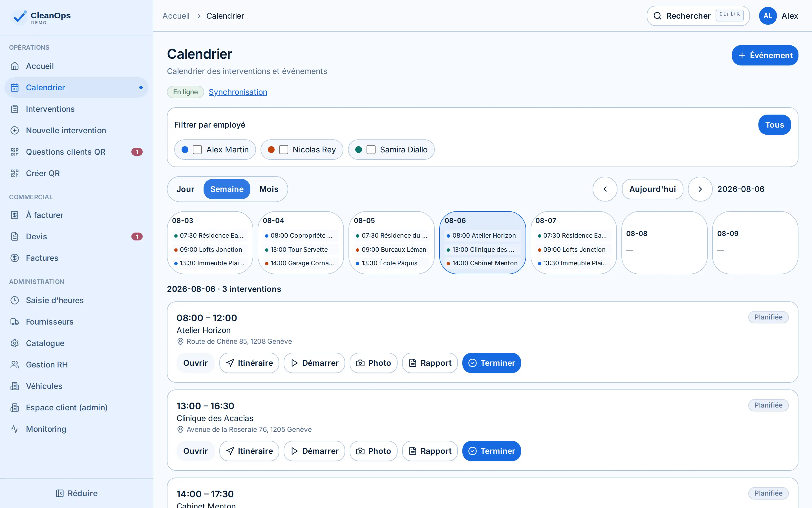Screen dimensions: 812x508
Task: Open the 13:00 Tour Servette event
Action: [301, 250]
